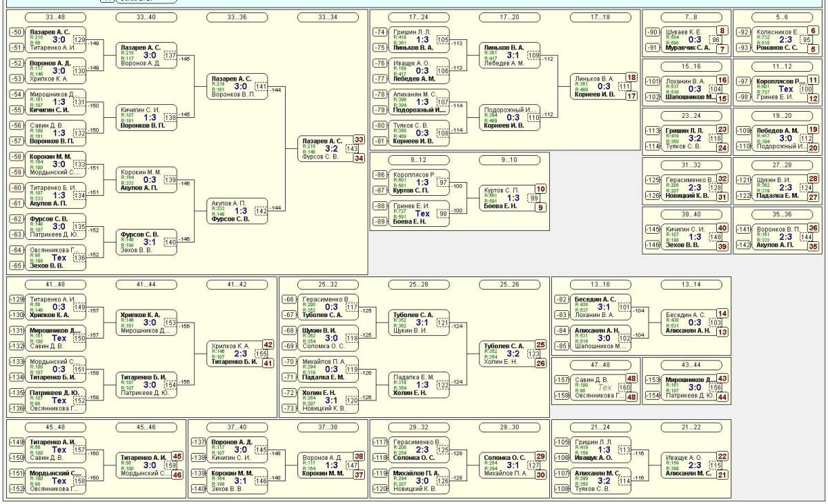Click the 33...40 round header

point(146,17)
